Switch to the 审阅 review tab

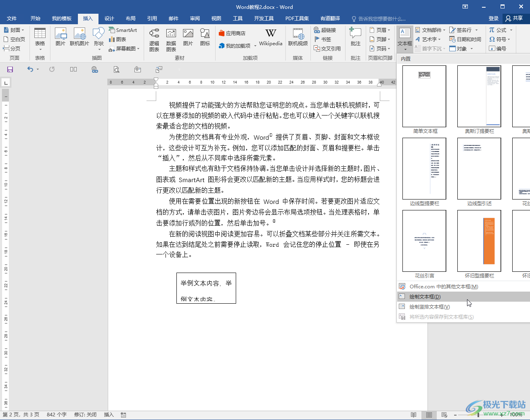[x=195, y=19]
